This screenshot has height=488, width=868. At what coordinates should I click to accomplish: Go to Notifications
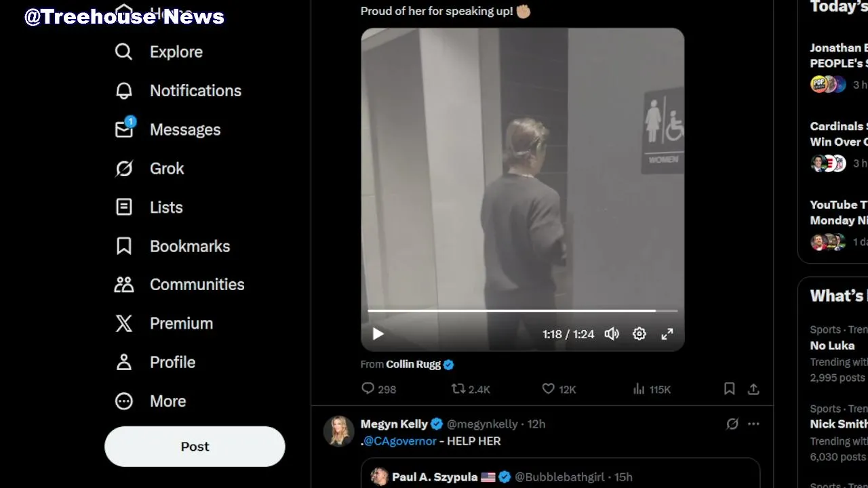tap(178, 91)
